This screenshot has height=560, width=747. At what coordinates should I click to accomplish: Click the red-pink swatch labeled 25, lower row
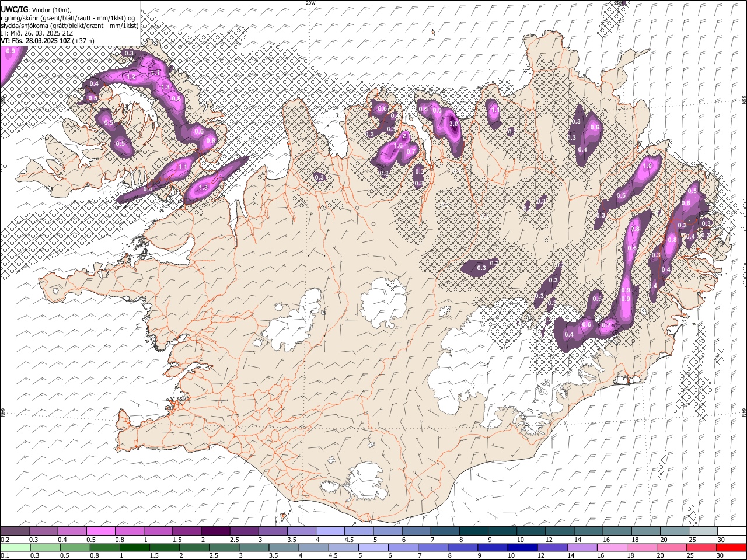[701, 547]
